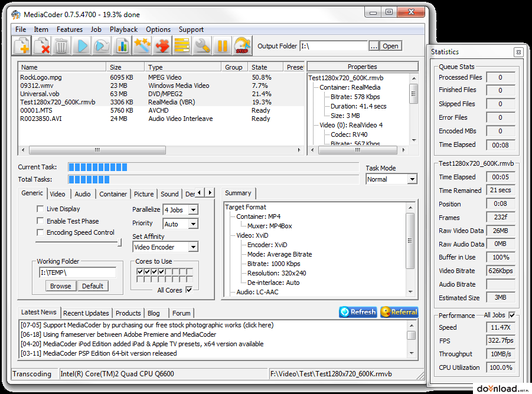Switch to the Container tab

tap(113, 194)
